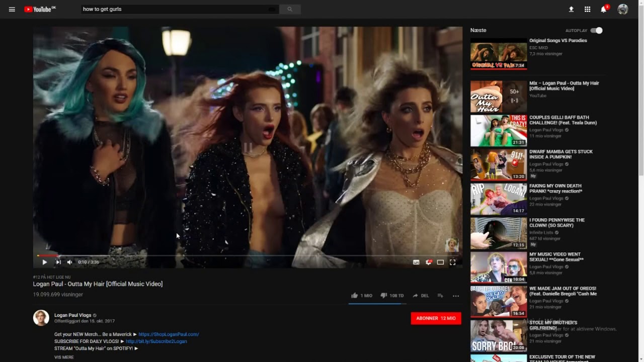644x362 pixels.
Task: Share the video using DEL
Action: point(421,296)
